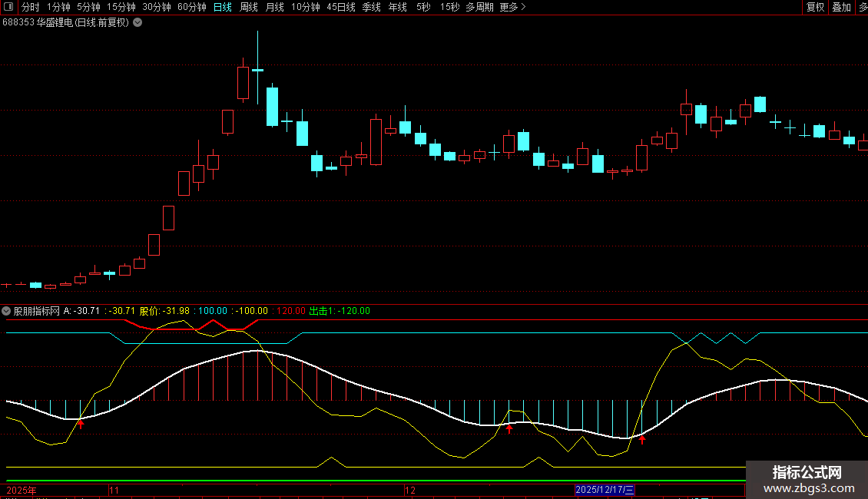The width and height of the screenshot is (868, 499).
Task: Click the 11 month label on time axis
Action: pyautogui.click(x=114, y=489)
